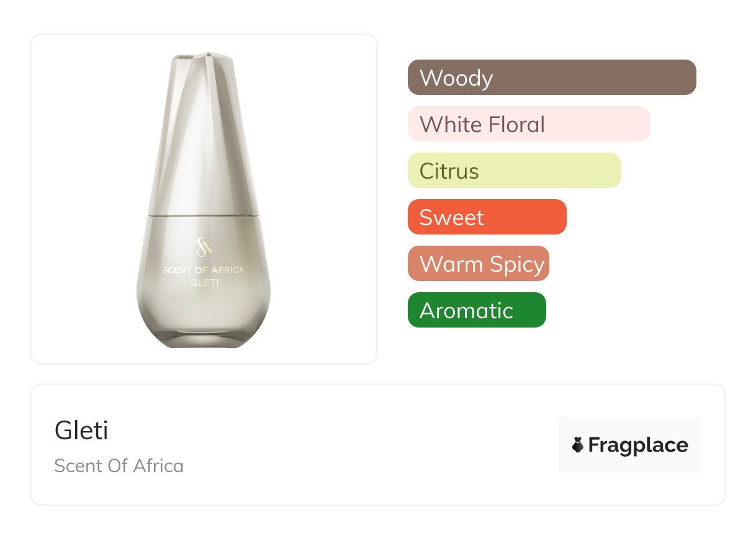Click the GLETI engraving on the bottle
Viewport: 756px width, 536px height.
point(204,283)
